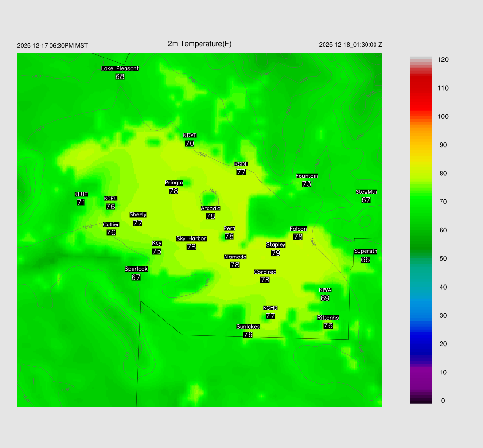Click the KLUF station label

click(x=81, y=194)
